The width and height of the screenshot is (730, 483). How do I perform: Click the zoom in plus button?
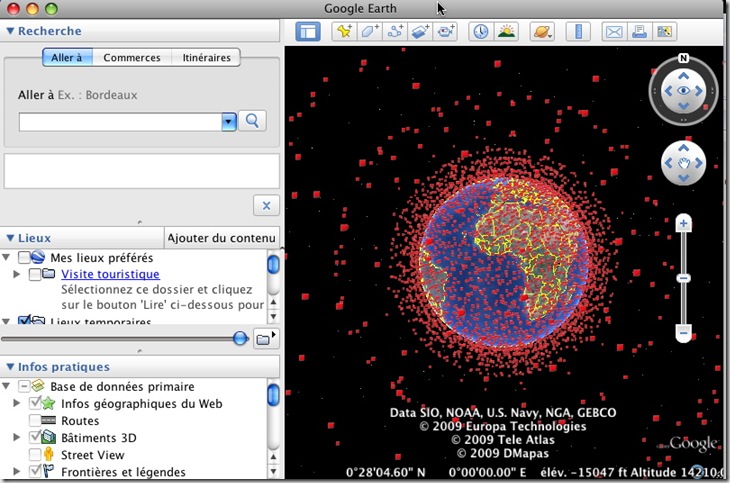tap(683, 224)
